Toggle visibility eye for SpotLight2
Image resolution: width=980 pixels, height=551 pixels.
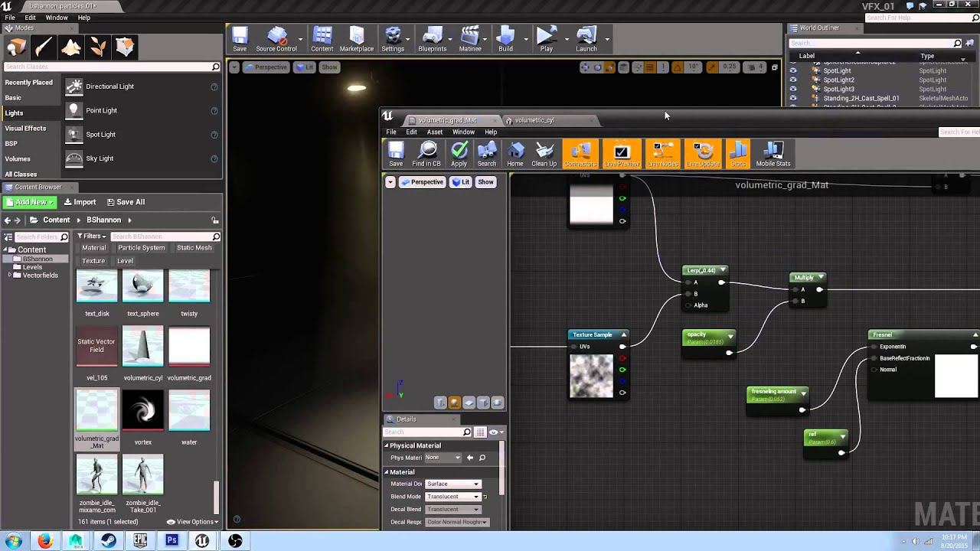pos(793,80)
